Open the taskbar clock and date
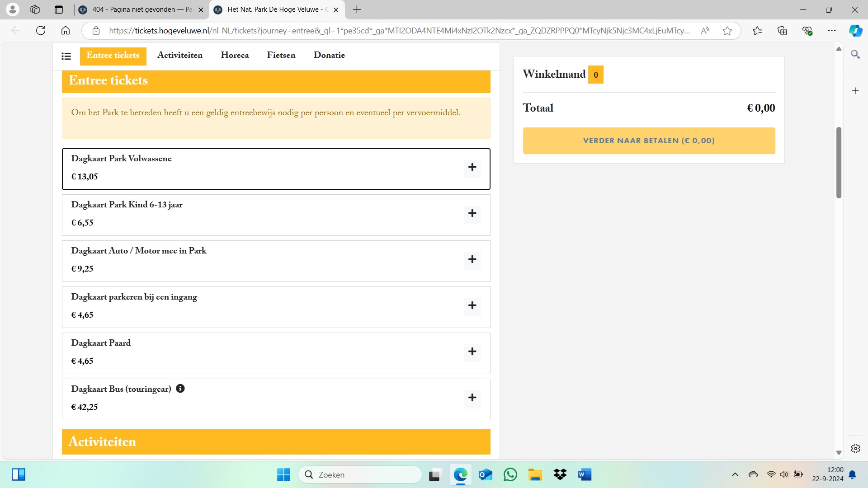This screenshot has width=868, height=488. [828, 474]
